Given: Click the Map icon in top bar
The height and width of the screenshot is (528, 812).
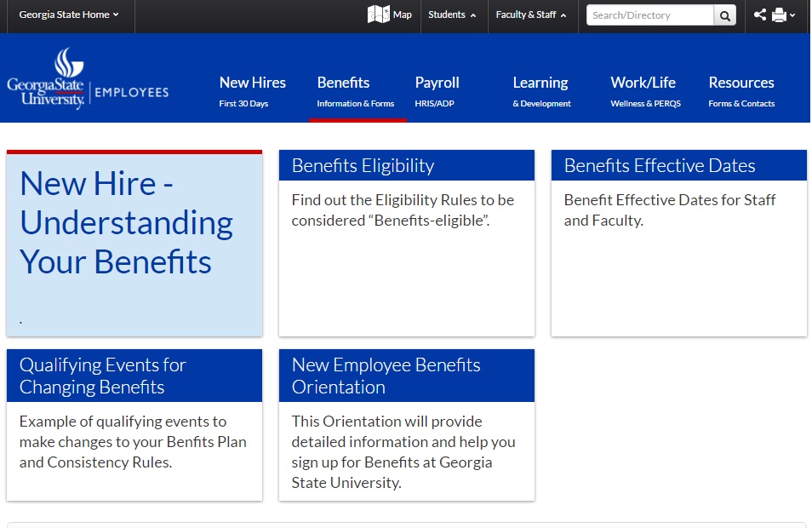Looking at the screenshot, I should (379, 14).
